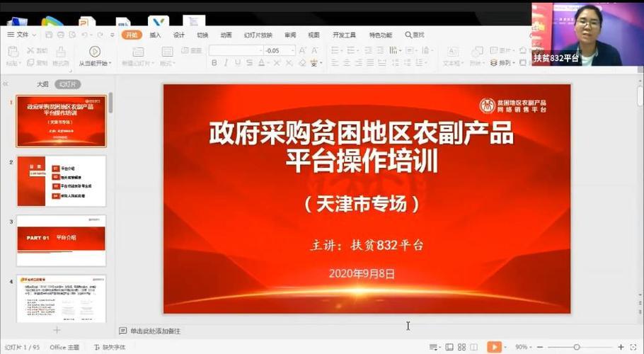Open the font name combo box
The height and width of the screenshot is (354, 644).
pos(236,50)
